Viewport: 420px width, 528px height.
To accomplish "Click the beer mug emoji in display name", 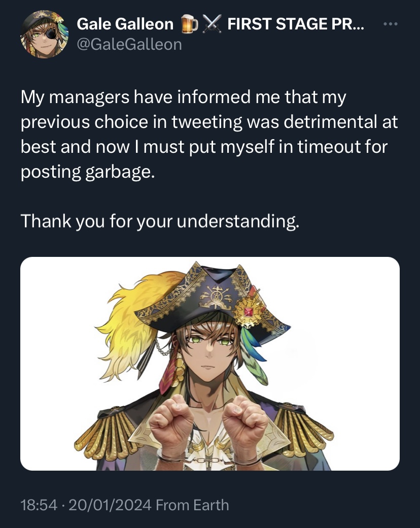I will coord(190,24).
